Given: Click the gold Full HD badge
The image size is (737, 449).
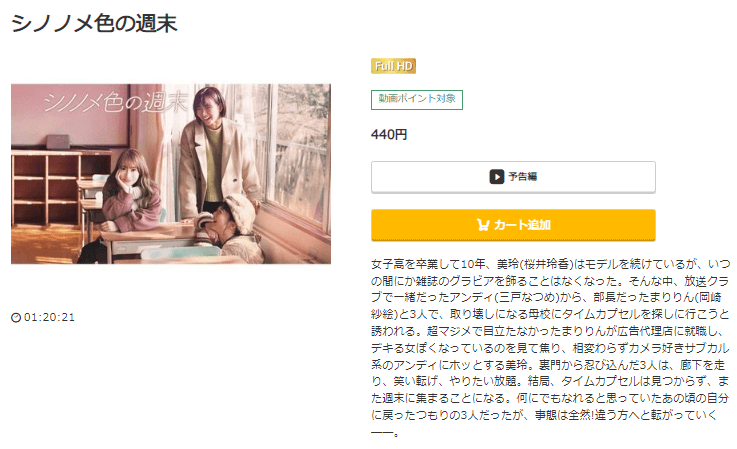Looking at the screenshot, I should pos(393,66).
